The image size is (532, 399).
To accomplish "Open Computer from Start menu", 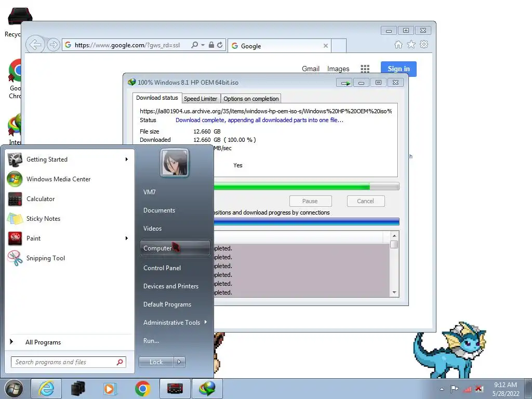I will tap(175, 248).
